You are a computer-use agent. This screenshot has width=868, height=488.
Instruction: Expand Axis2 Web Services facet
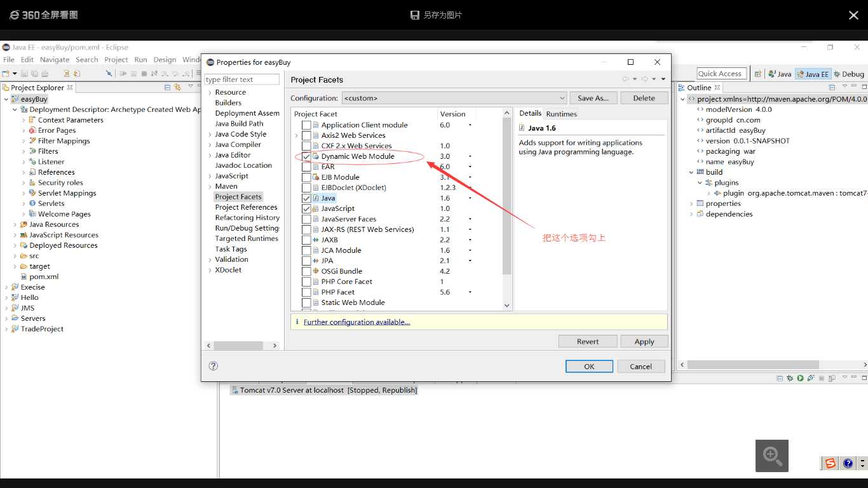click(296, 135)
